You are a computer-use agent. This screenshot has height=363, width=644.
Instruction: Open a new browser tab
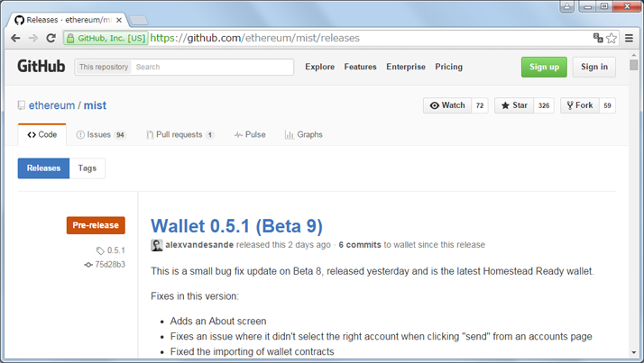pyautogui.click(x=138, y=20)
